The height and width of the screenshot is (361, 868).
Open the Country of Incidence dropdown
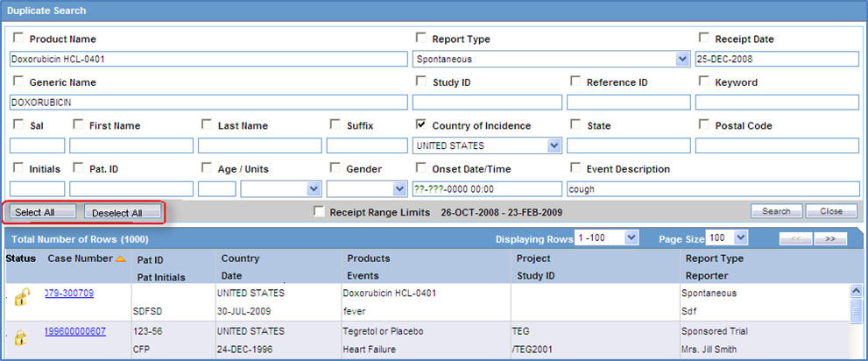[x=487, y=145]
